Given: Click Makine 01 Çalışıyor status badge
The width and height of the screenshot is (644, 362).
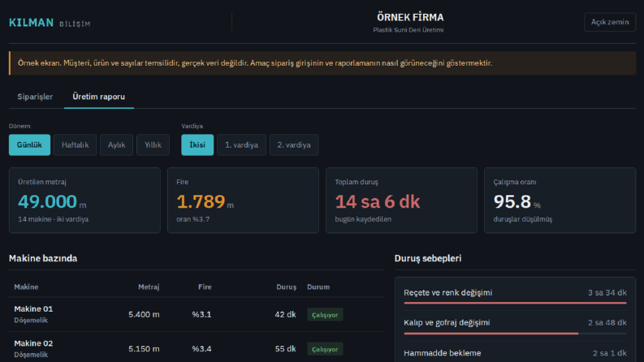Looking at the screenshot, I should [325, 315].
